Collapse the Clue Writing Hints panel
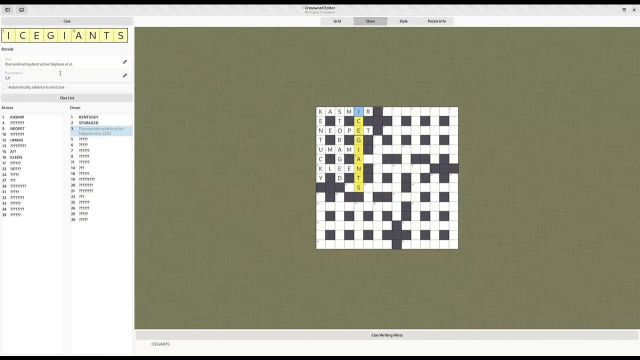This screenshot has height=360, width=640. [387, 335]
